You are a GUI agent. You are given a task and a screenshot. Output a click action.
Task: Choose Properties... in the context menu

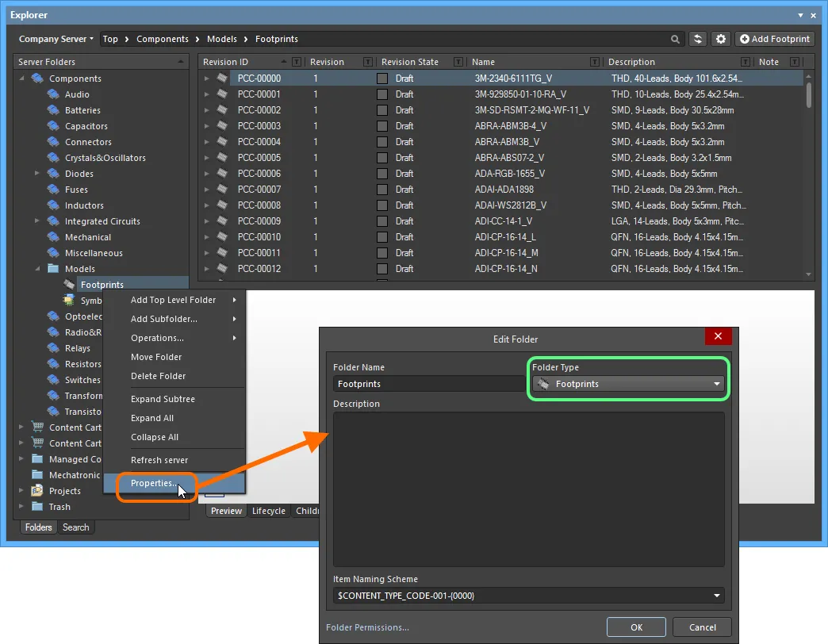pyautogui.click(x=174, y=483)
